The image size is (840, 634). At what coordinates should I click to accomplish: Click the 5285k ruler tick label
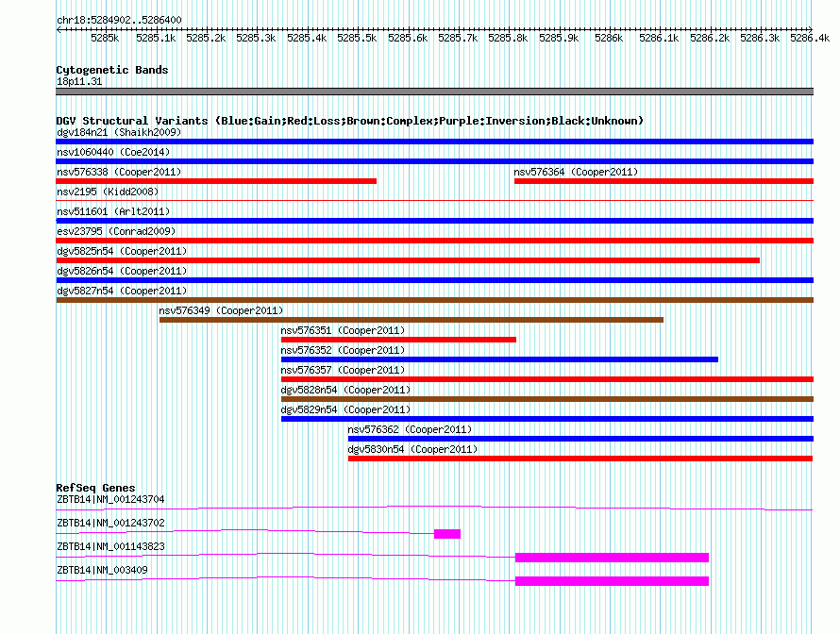click(x=105, y=38)
